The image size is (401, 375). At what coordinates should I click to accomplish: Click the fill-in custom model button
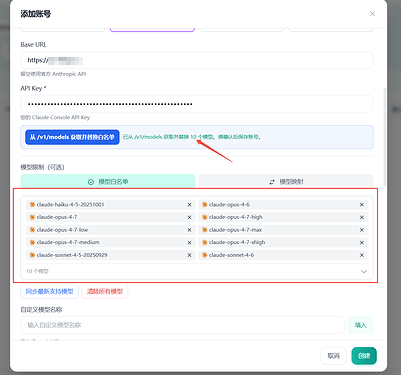361,325
